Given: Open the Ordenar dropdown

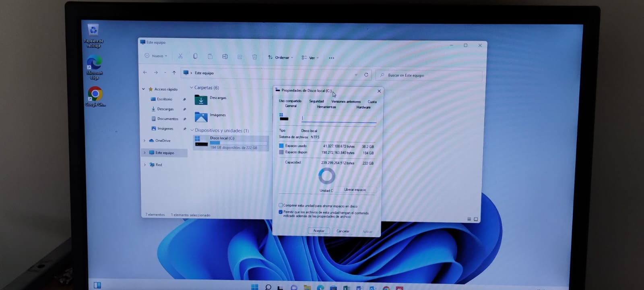Looking at the screenshot, I should 281,58.
